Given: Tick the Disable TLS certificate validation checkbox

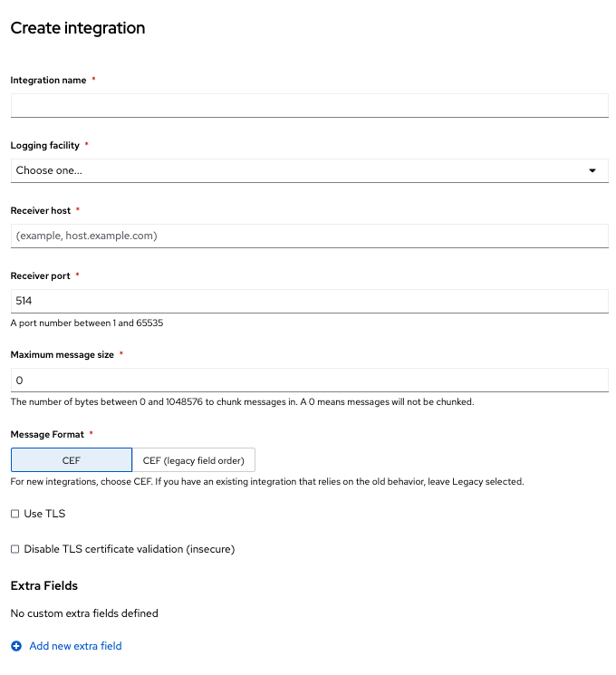Looking at the screenshot, I should pos(14,549).
